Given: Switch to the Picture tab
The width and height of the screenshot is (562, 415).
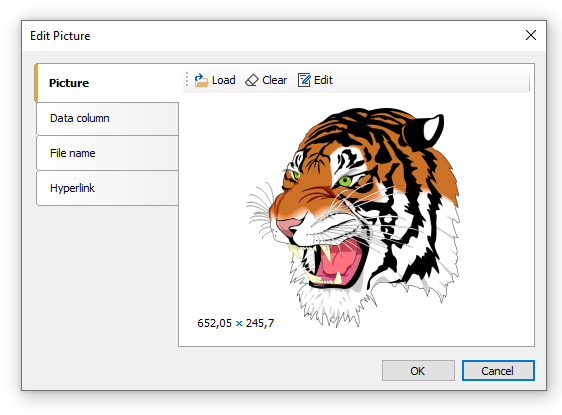Looking at the screenshot, I should click(x=107, y=83).
